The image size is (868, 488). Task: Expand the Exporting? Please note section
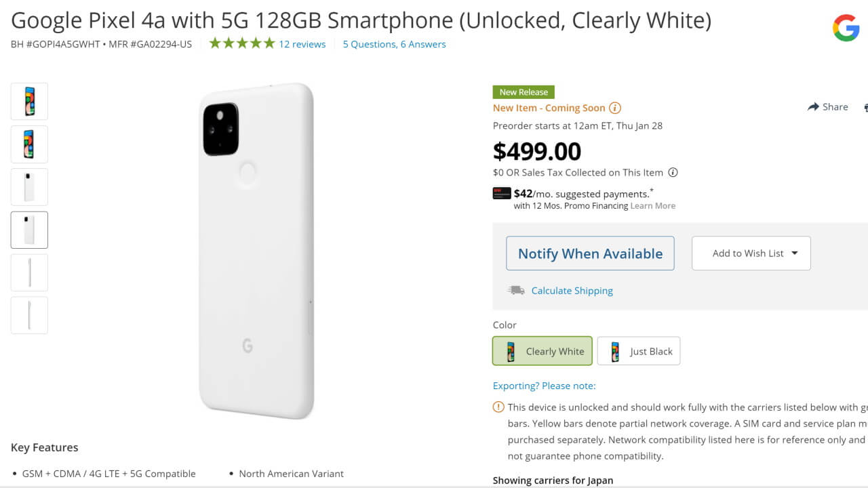(544, 385)
